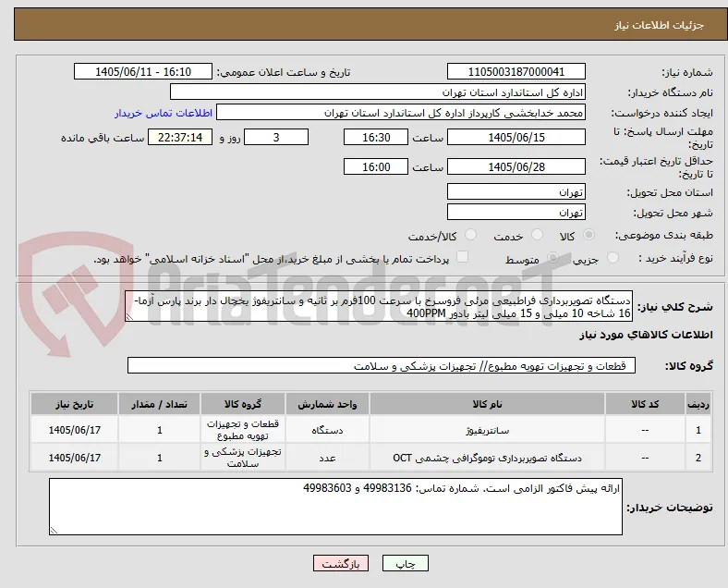Click the remaining time field 22:37:14

tap(180, 137)
